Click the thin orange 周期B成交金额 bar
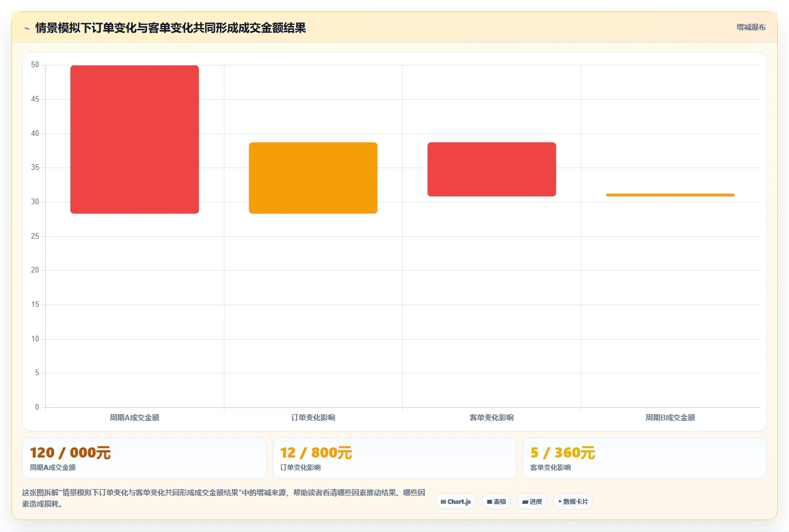 [670, 195]
